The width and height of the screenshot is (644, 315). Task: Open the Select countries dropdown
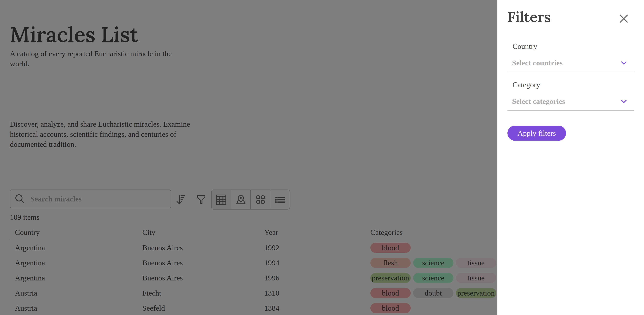570,63
